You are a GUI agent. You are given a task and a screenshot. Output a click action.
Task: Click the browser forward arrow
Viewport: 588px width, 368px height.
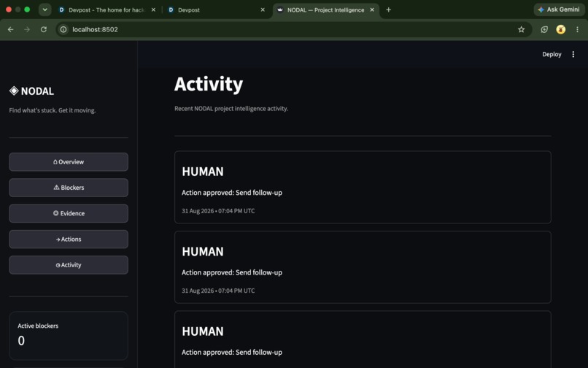[x=27, y=29]
